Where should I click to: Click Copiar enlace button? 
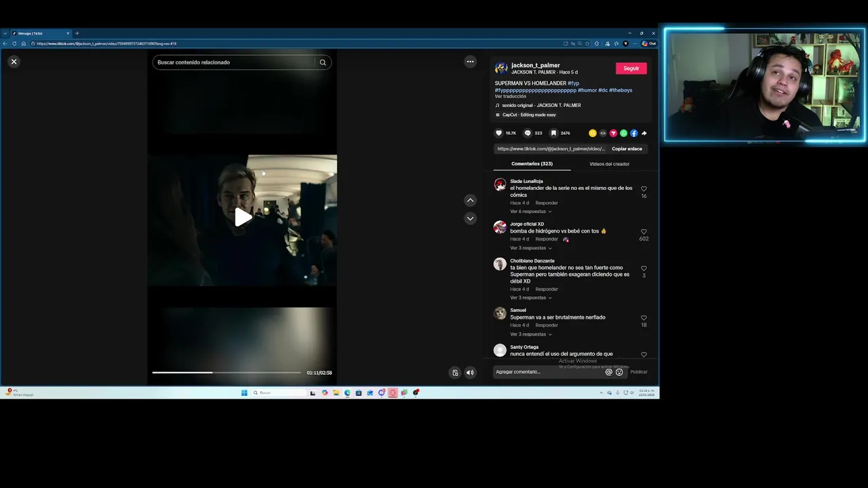click(x=627, y=148)
